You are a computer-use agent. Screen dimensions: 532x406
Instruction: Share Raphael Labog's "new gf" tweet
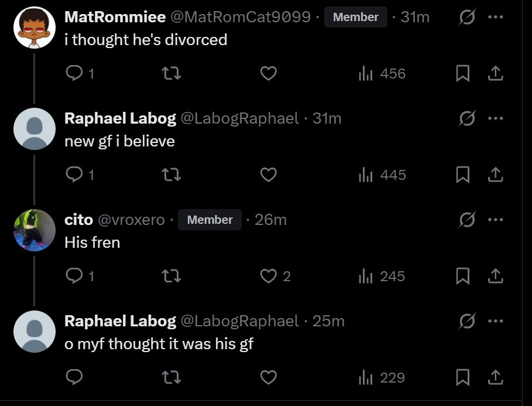495,175
